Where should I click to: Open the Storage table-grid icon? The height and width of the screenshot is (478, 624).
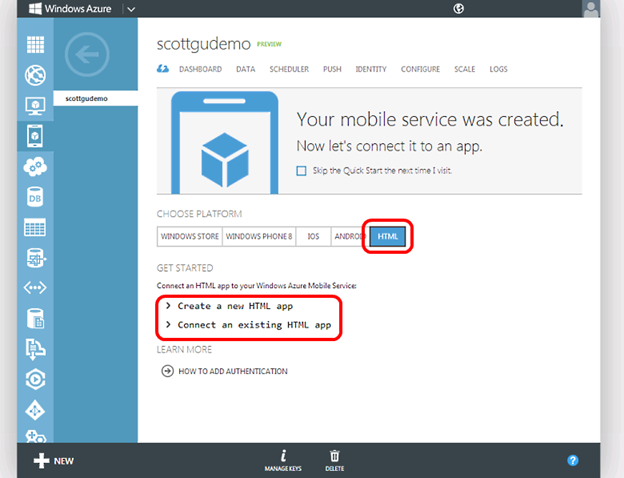(x=35, y=228)
